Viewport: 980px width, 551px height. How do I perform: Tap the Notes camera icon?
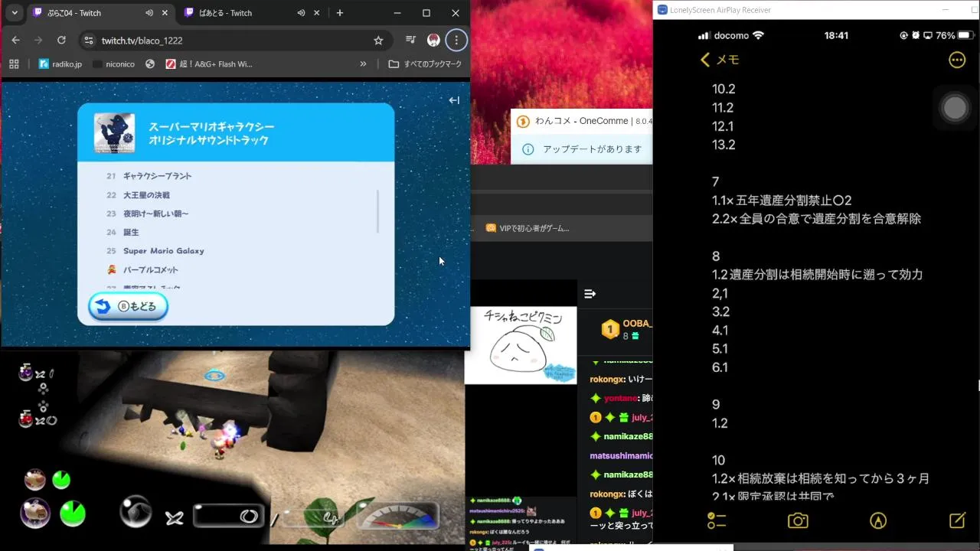click(798, 521)
